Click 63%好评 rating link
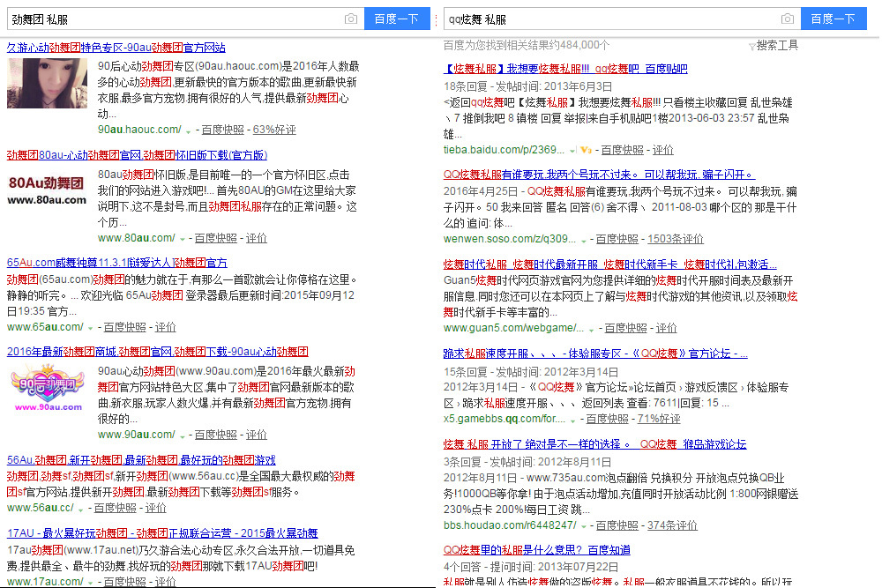This screenshot has height=588, width=882. point(274,130)
